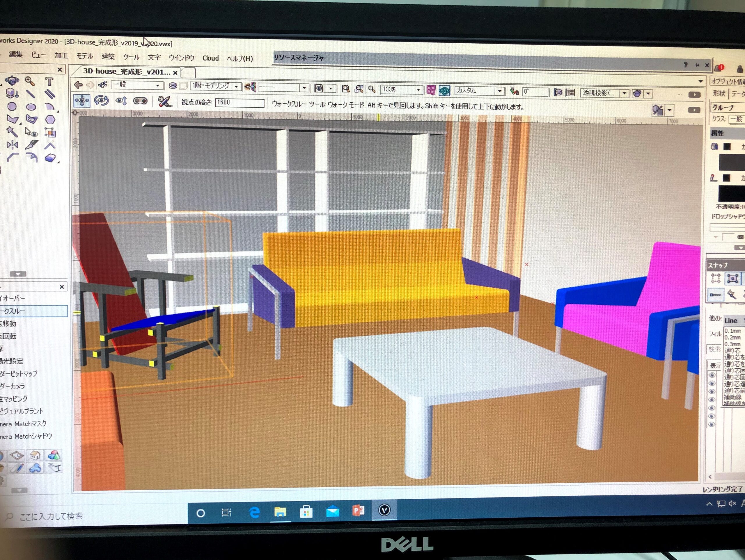The width and height of the screenshot is (745, 560).
Task: Open the 1階・モデリング layer dropdown
Action: coord(236,87)
